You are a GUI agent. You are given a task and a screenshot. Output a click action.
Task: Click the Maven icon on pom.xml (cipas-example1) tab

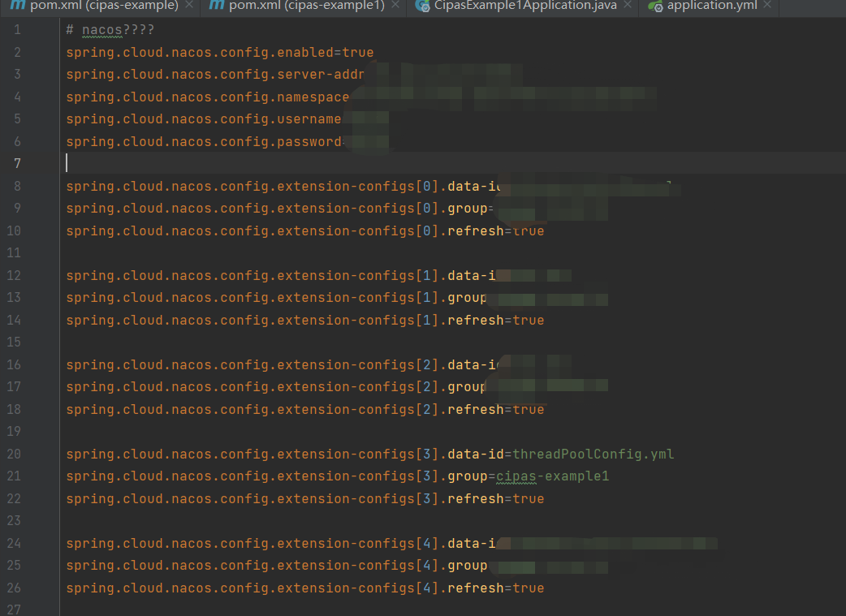click(x=216, y=6)
